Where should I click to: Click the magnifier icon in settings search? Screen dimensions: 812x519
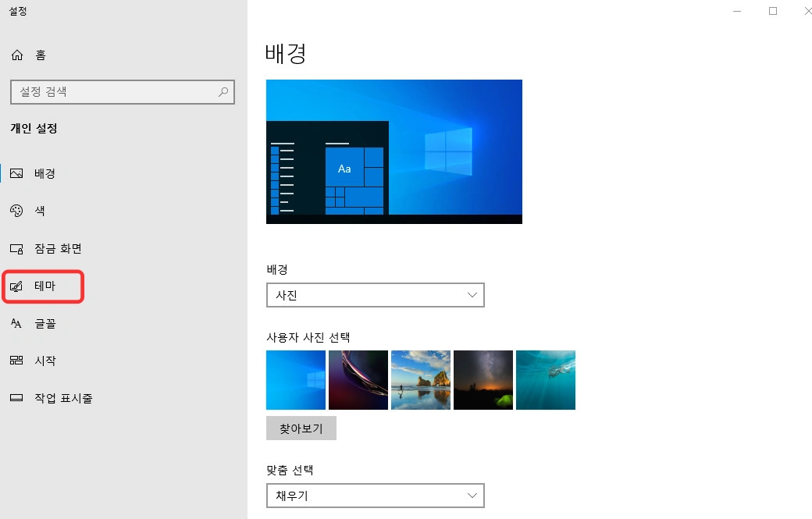(223, 92)
